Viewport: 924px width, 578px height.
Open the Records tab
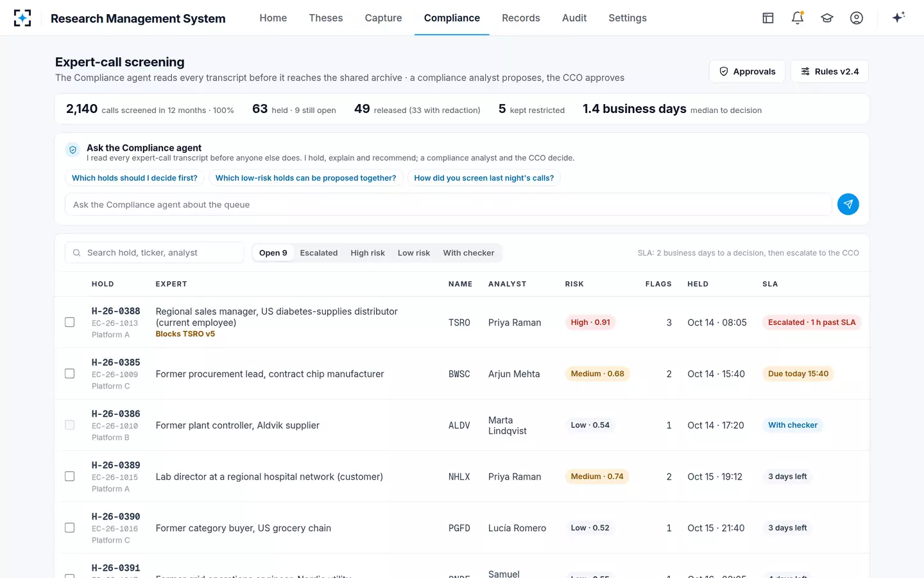coord(521,18)
